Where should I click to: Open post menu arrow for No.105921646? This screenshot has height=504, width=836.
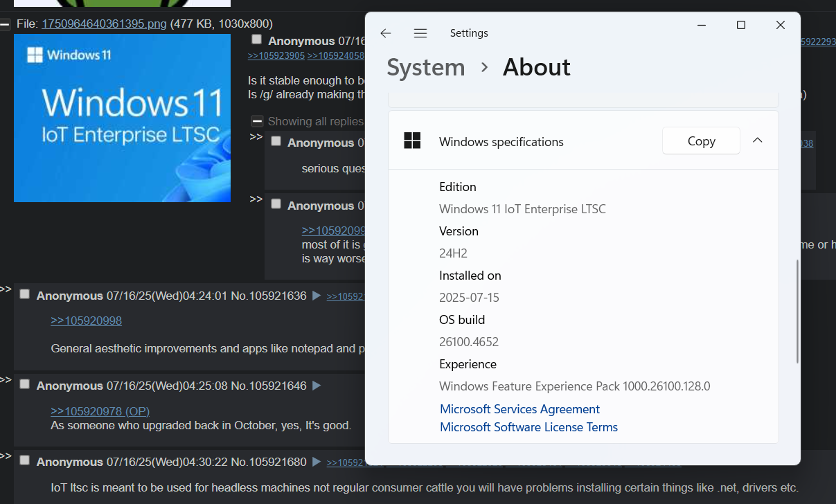(x=317, y=386)
